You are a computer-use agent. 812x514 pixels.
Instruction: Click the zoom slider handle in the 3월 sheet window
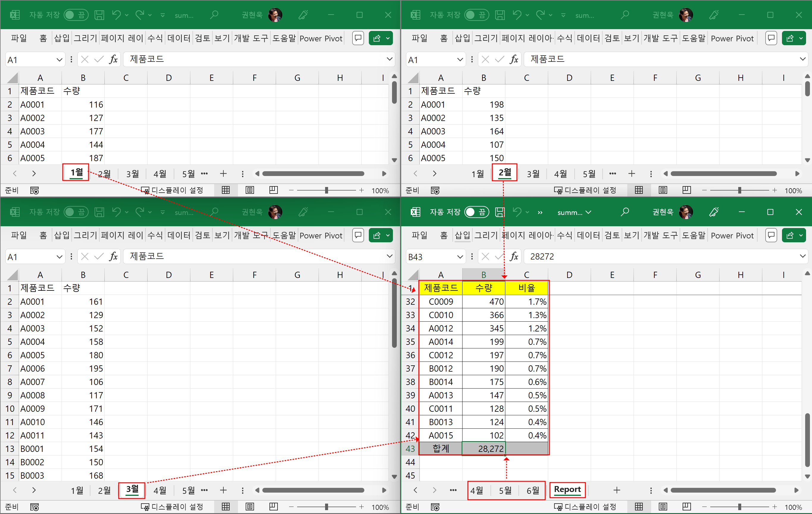click(326, 507)
